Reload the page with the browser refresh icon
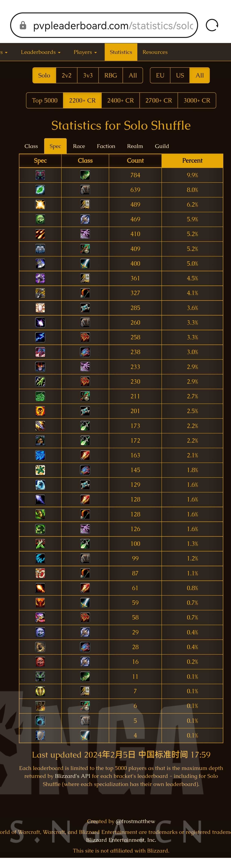This screenshot has height=868, width=231. 212,25
